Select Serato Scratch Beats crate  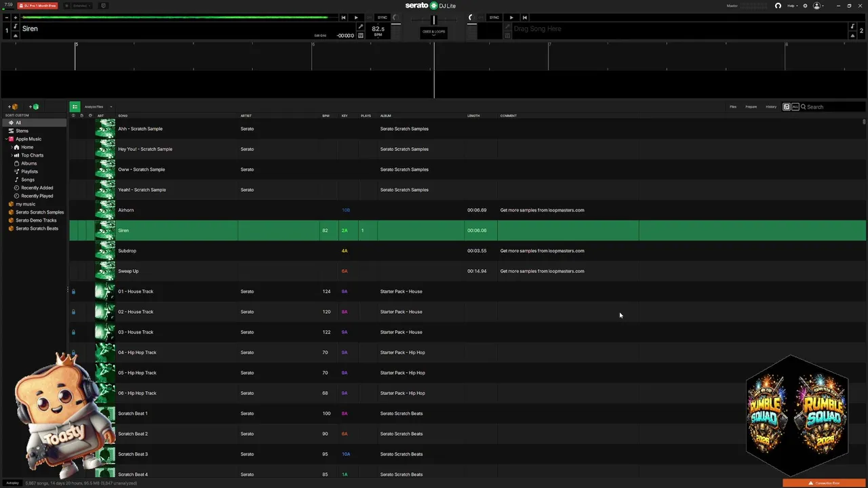[37, 228]
